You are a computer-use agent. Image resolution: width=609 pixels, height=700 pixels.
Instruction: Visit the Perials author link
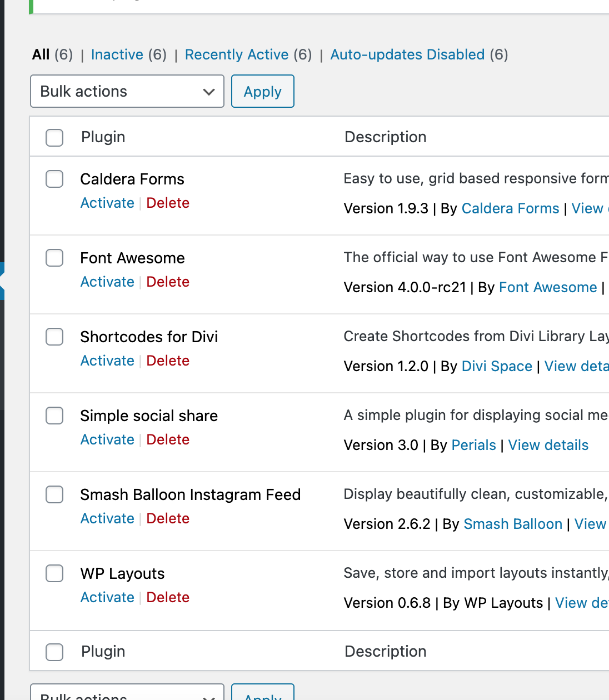(473, 445)
